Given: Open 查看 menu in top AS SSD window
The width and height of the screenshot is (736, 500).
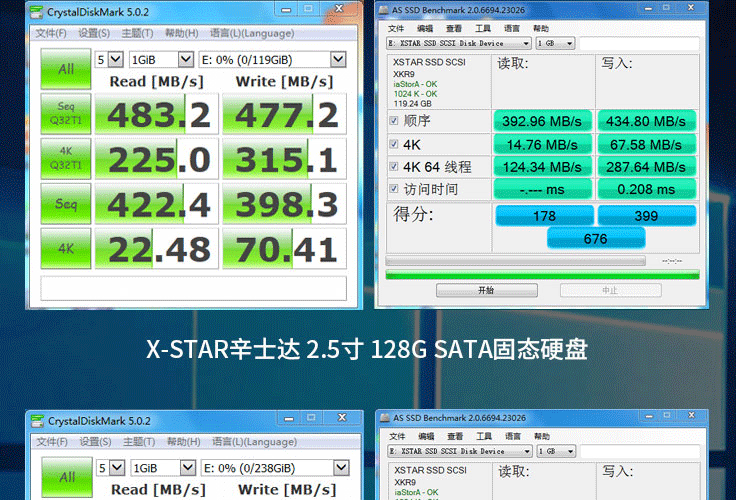Looking at the screenshot, I should 454,29.
